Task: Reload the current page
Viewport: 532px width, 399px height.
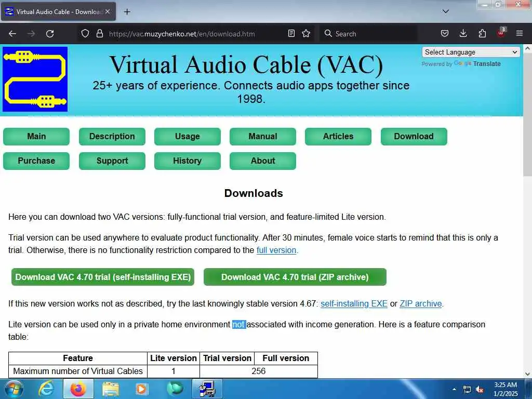Action: point(50,34)
